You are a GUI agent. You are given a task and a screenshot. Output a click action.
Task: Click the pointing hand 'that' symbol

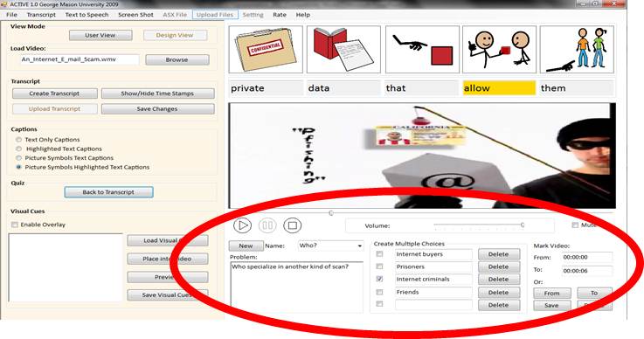tap(422, 49)
